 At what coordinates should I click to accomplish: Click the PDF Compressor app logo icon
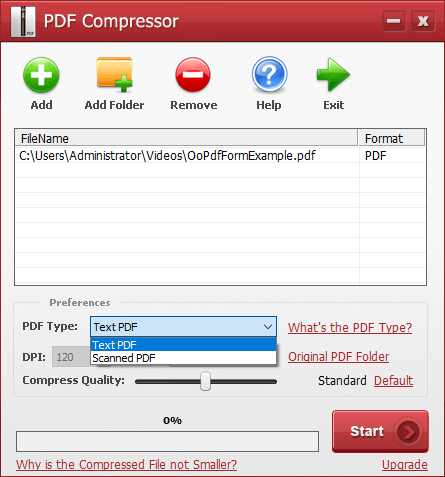[23, 21]
